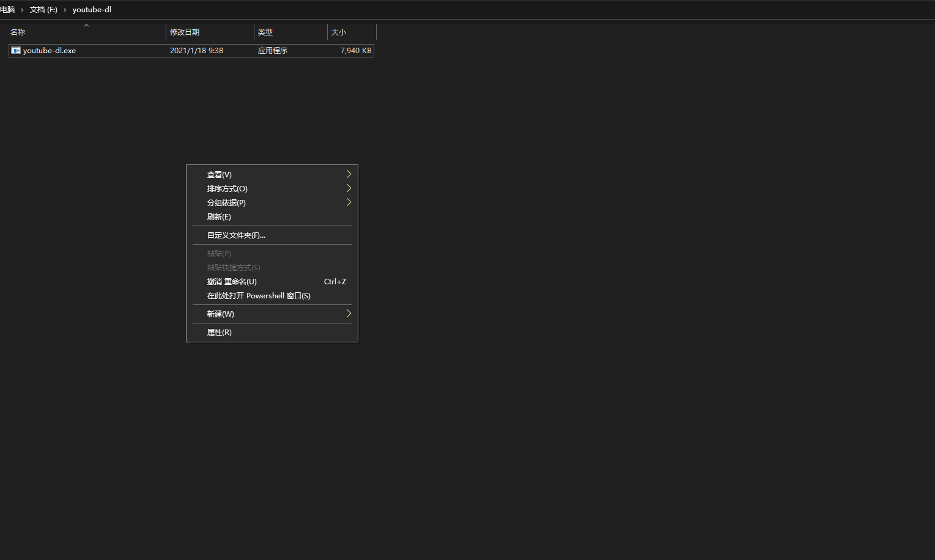Open the 分组依据(P) submenu
The image size is (935, 560).
pyautogui.click(x=272, y=203)
